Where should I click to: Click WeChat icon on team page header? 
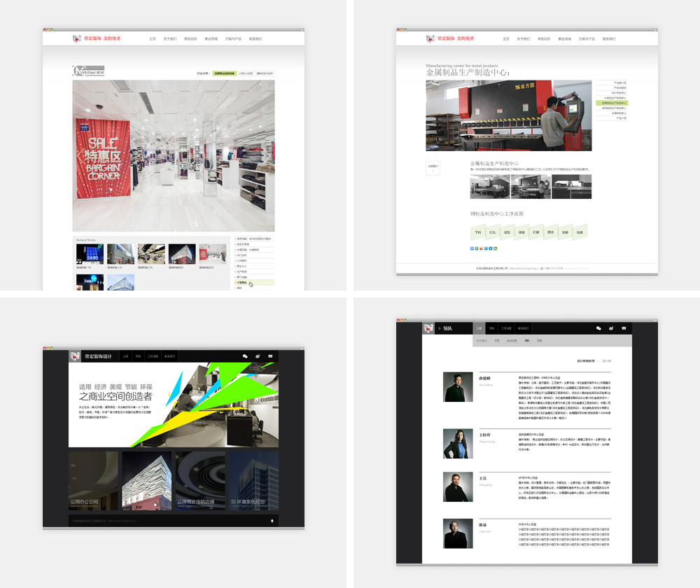[x=598, y=328]
